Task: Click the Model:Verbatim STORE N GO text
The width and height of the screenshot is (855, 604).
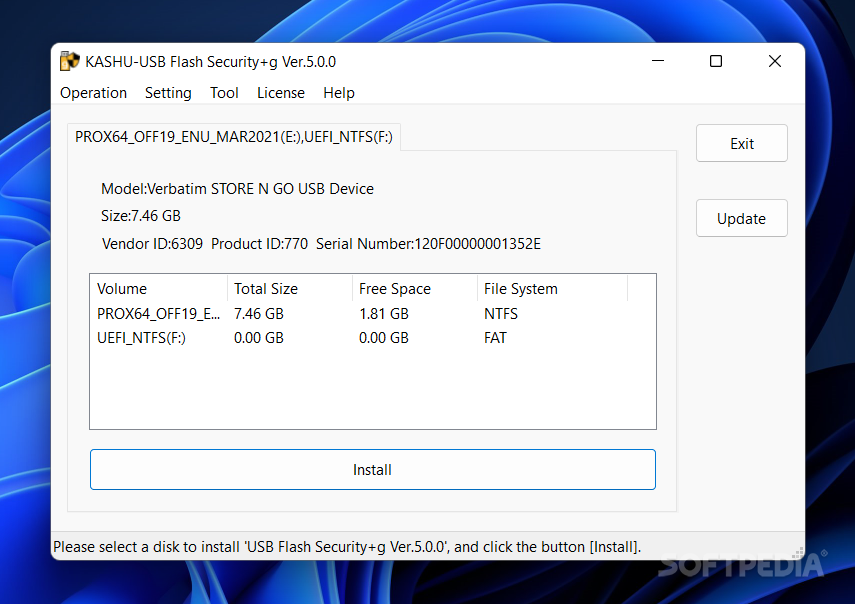Action: (x=237, y=189)
